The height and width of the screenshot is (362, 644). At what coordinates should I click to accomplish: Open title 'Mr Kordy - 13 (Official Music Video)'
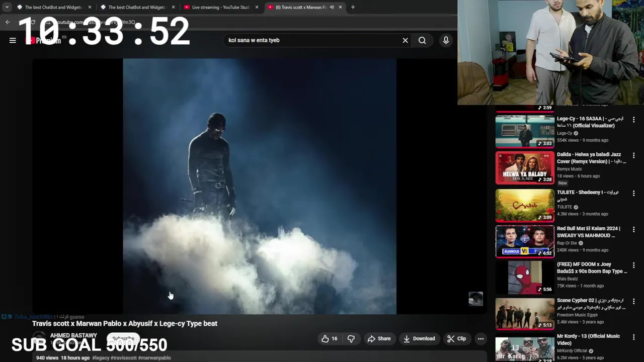pos(588,339)
